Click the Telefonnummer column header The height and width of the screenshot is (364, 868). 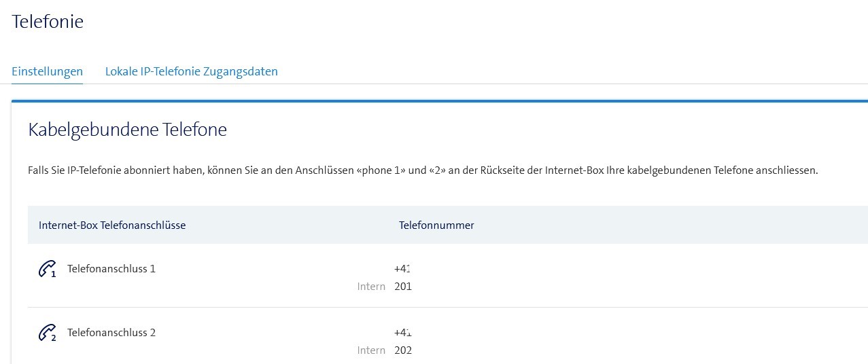[436, 225]
